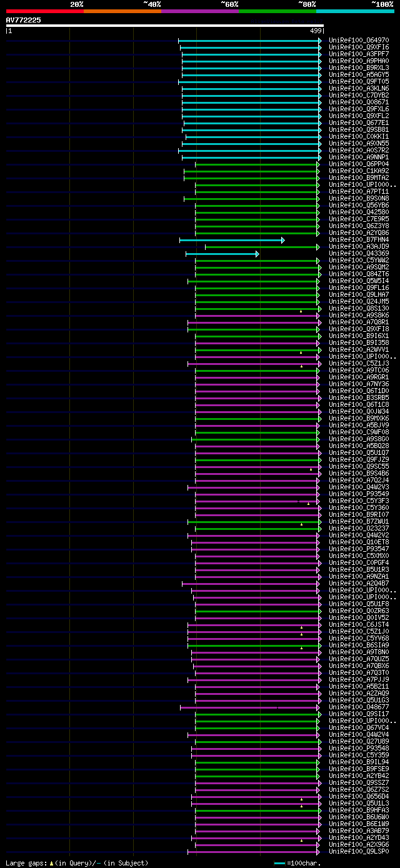Select the UniRef100_C0PGF4 hit name
The height and width of the screenshot is (868, 400).
(359, 563)
